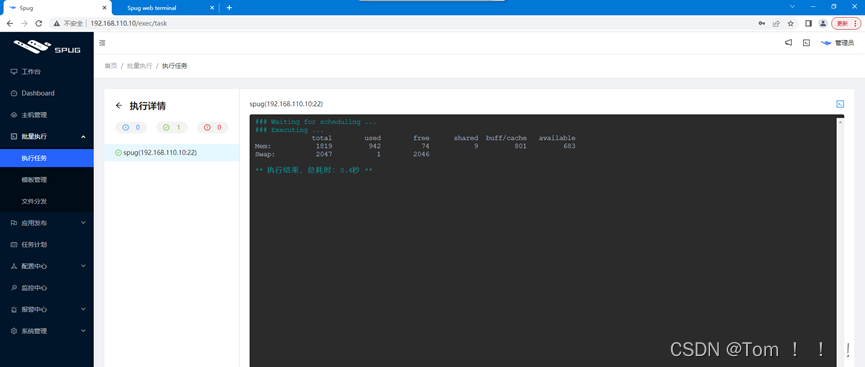Click the 'Swap:' row label in output

click(265, 155)
